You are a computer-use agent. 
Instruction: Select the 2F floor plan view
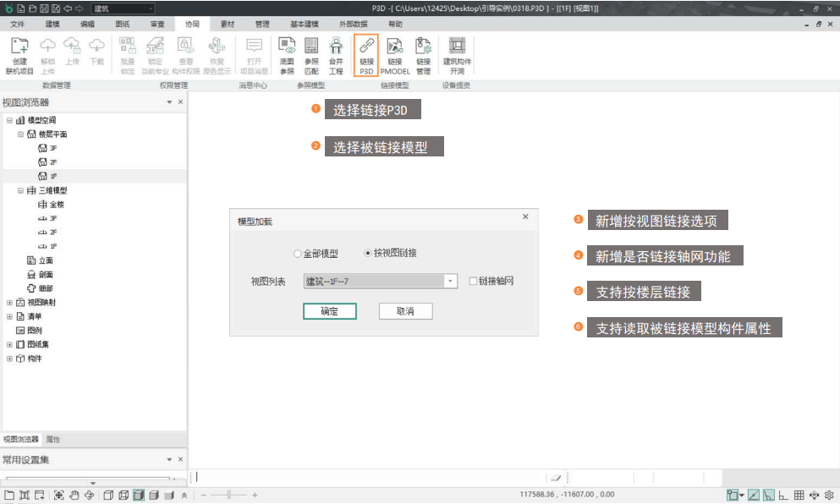point(52,162)
